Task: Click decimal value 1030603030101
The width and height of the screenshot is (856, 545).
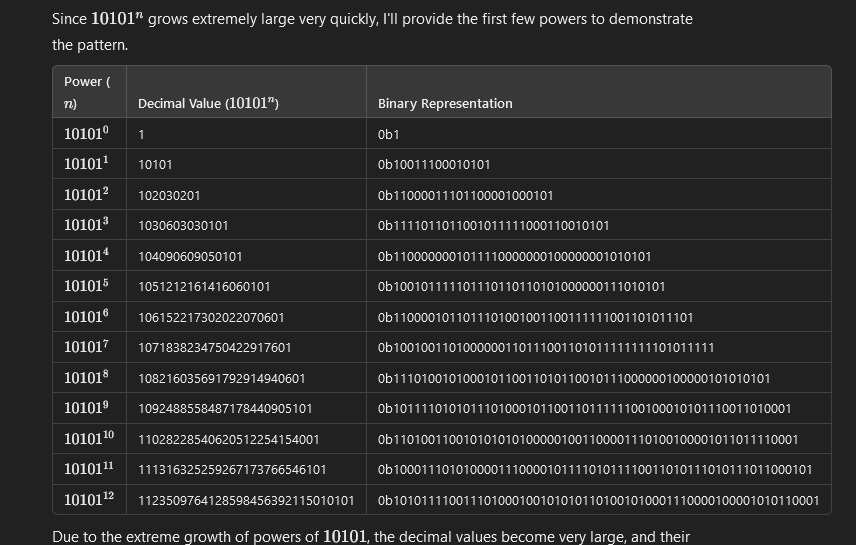Action: coord(183,226)
